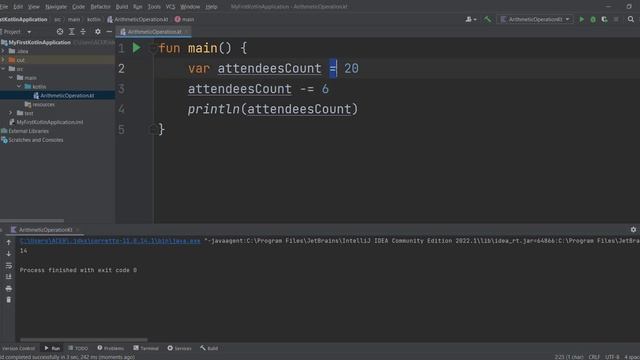Select the resources folder
The width and height of the screenshot is (640, 360).
[x=40, y=104]
